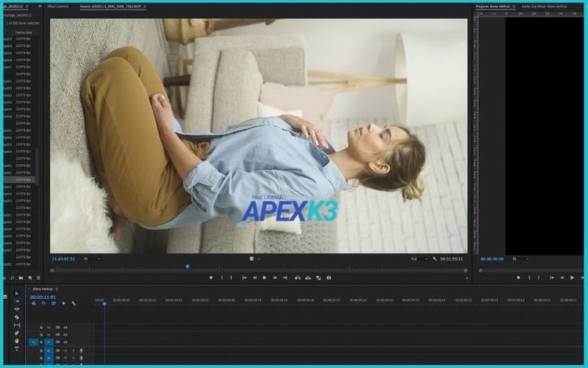Switch to Audio Clip Mixer tab

[544, 7]
